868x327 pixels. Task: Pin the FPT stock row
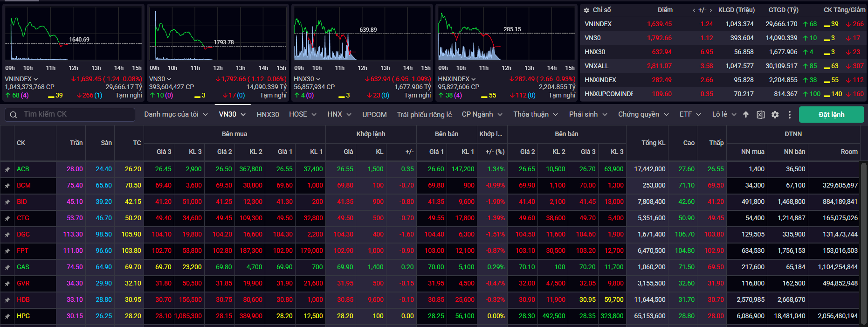(7, 251)
